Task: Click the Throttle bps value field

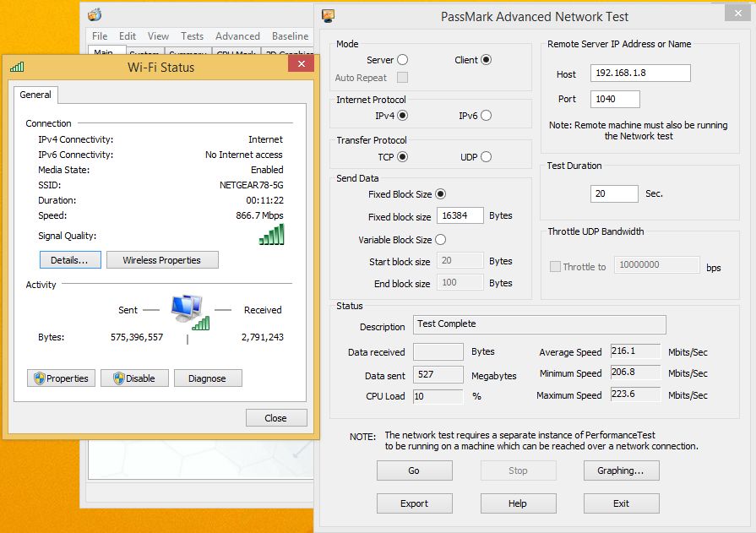Action: pos(656,265)
